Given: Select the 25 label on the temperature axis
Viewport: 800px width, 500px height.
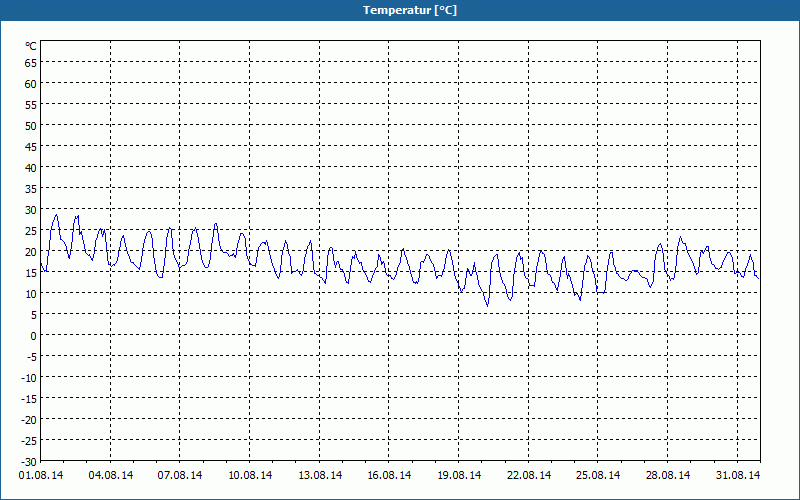Looking at the screenshot, I should click(x=30, y=230).
